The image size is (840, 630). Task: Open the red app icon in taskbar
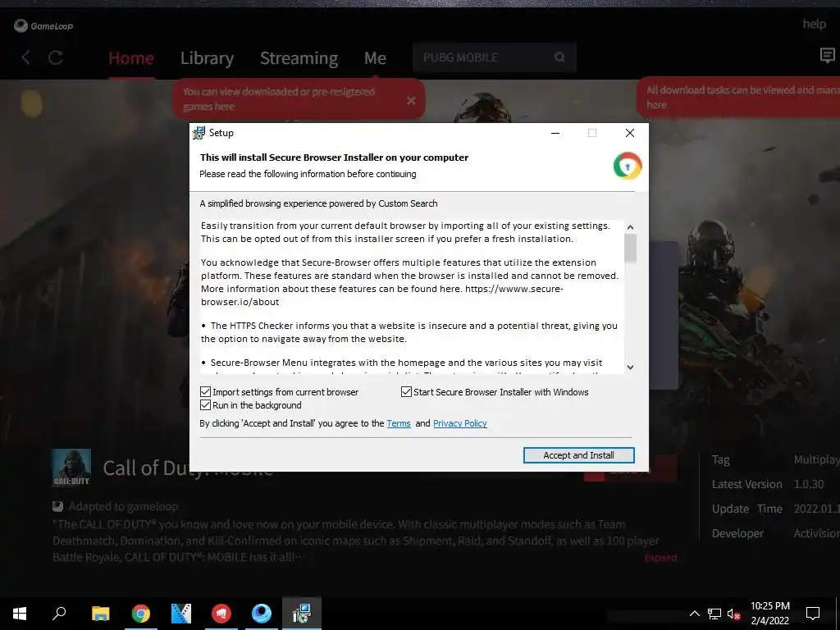tap(221, 614)
